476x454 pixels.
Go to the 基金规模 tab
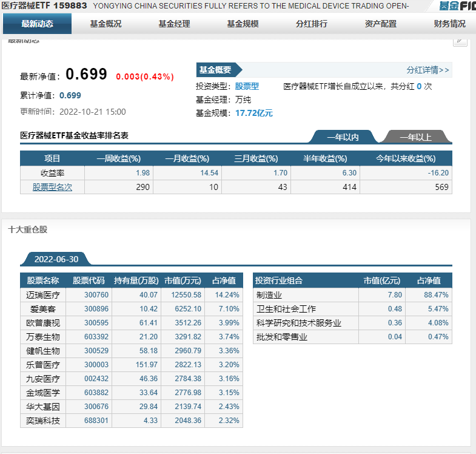(x=243, y=24)
